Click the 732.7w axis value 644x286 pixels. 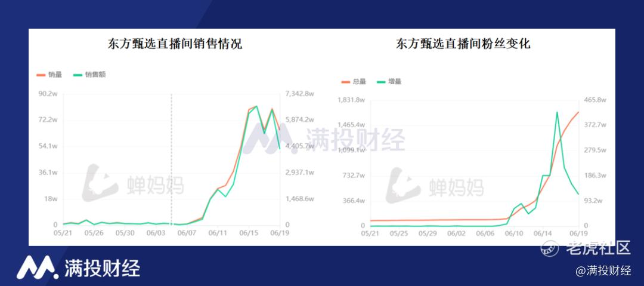point(354,176)
